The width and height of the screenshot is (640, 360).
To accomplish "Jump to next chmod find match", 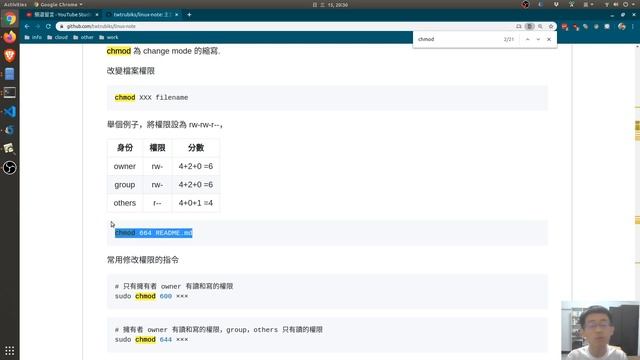I will point(538,39).
